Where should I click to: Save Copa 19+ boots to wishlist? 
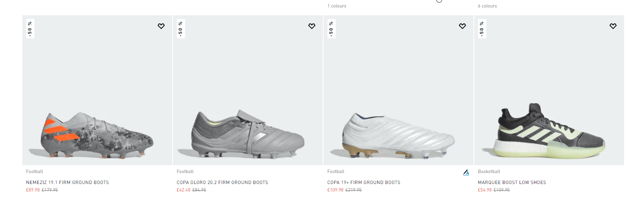(x=462, y=26)
